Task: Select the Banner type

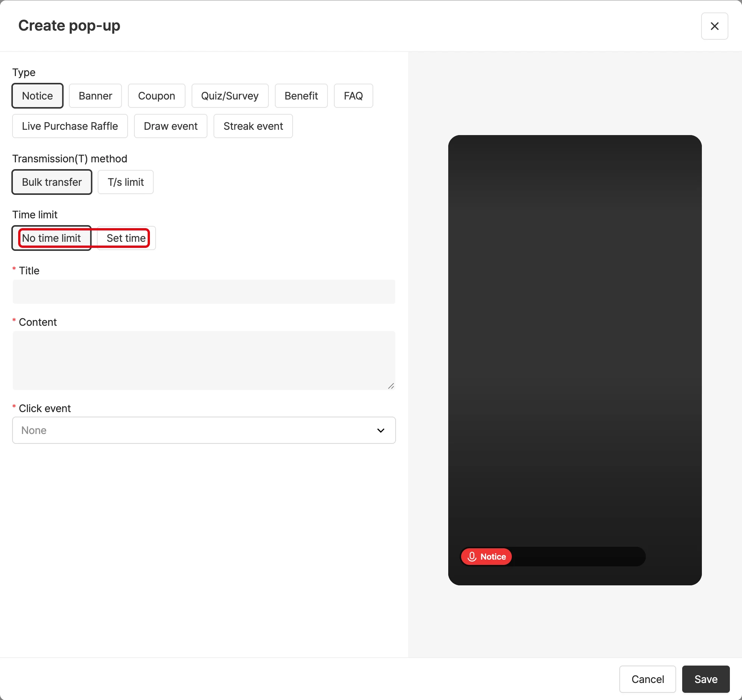Action: pos(95,96)
